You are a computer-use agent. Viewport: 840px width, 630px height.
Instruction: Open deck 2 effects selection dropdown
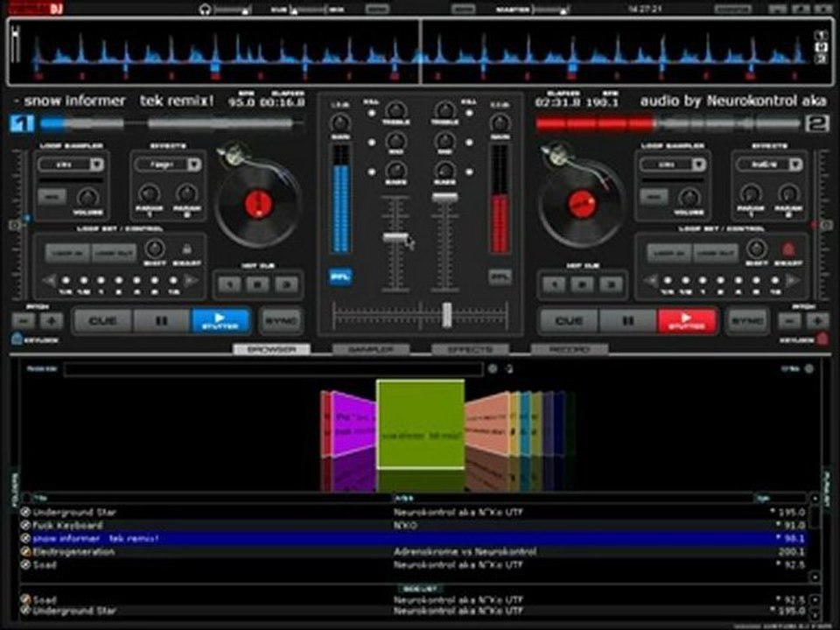pos(795,164)
